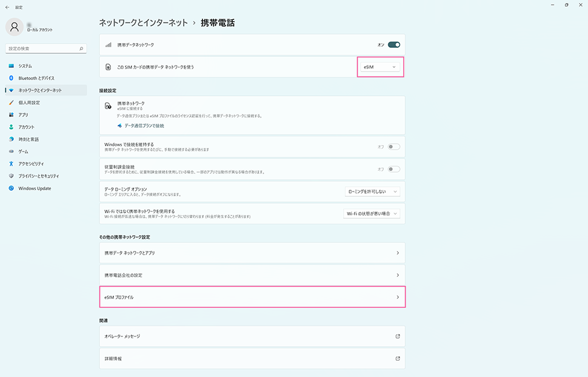Click the アクセシビリティ icon in the sidebar

click(x=11, y=164)
